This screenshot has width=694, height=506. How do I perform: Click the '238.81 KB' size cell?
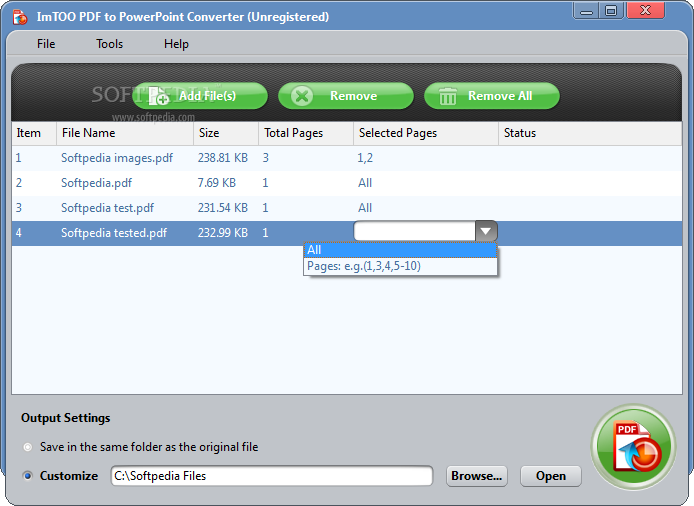click(223, 158)
